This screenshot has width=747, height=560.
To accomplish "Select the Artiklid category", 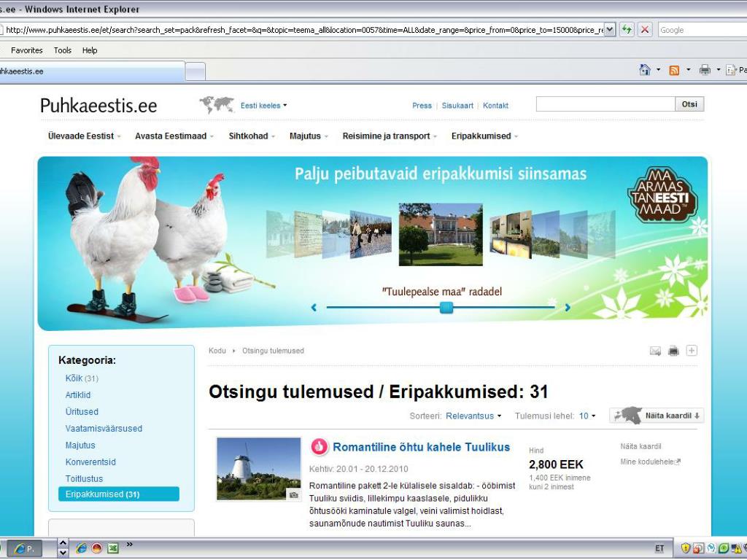I will [x=77, y=394].
